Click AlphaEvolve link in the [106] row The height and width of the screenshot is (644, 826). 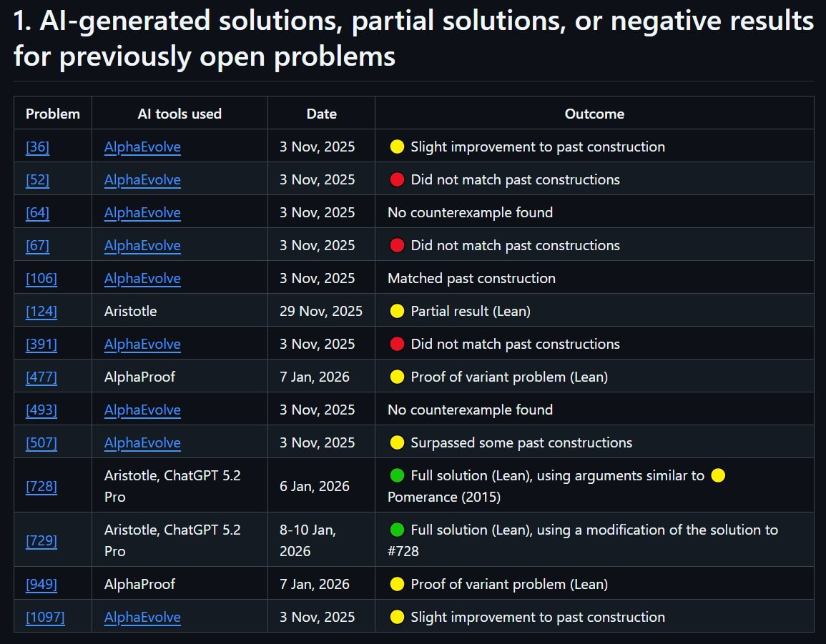pos(142,279)
